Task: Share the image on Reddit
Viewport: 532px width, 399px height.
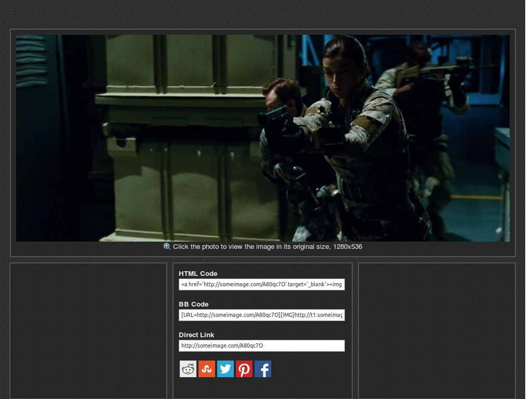Action: 188,369
